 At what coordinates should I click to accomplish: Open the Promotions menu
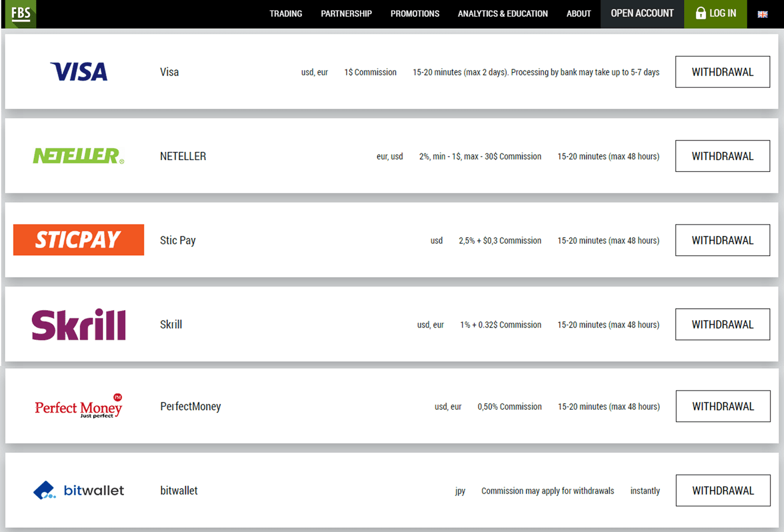point(415,13)
